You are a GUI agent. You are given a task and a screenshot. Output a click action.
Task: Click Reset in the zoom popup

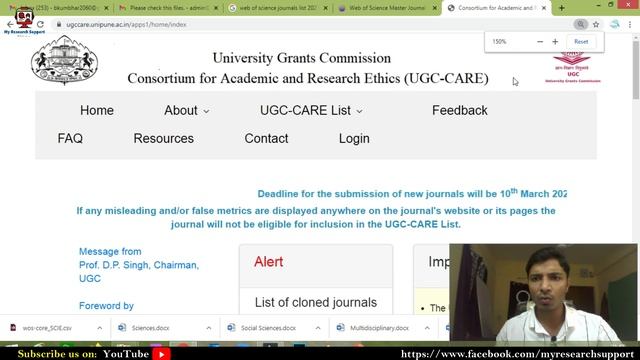point(581,42)
